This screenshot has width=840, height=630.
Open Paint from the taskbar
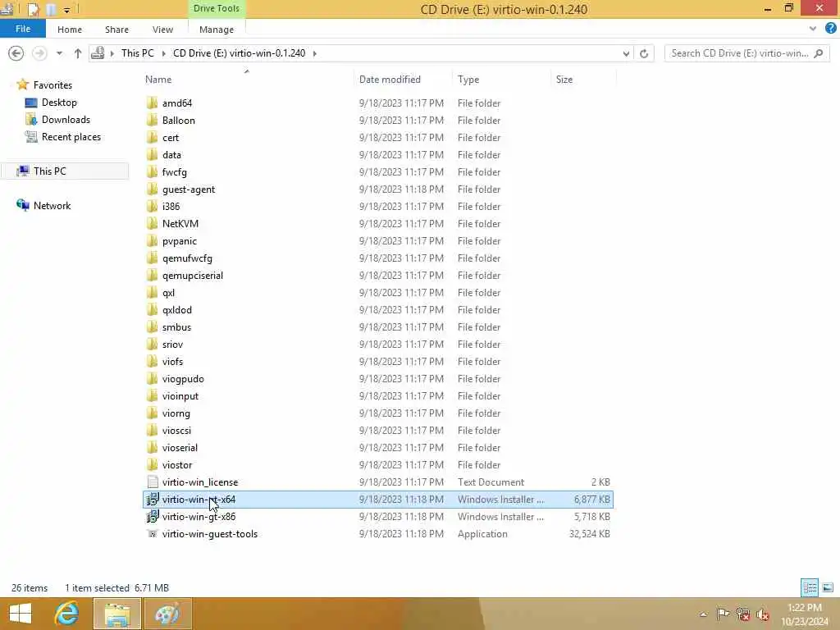pyautogui.click(x=167, y=614)
